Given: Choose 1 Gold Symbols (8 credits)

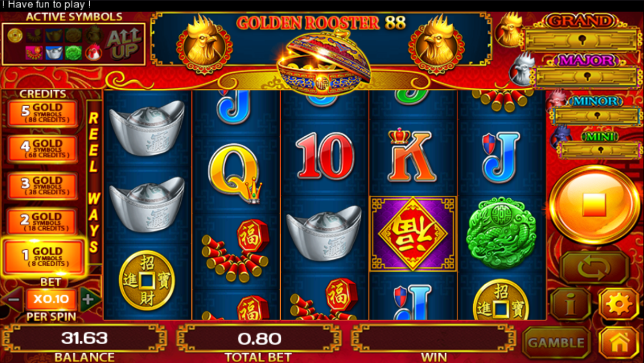Looking at the screenshot, I should coord(43,257).
